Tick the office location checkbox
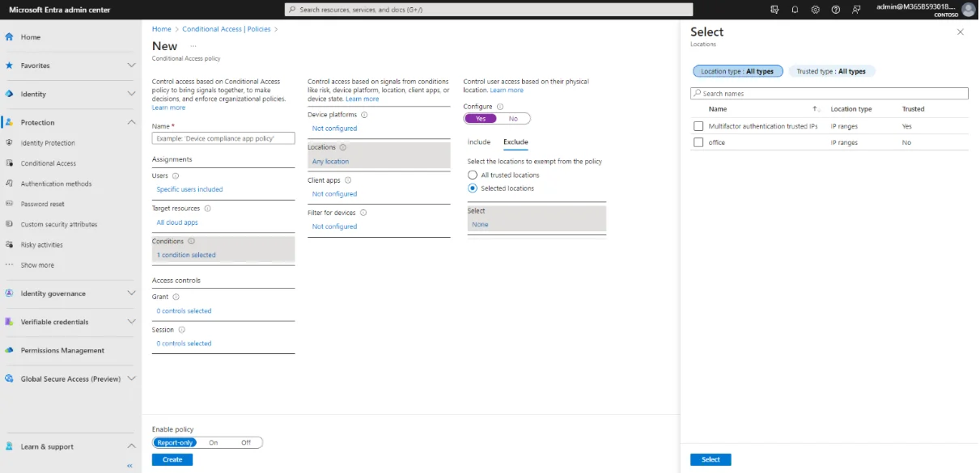Viewport: 980px width, 473px height. click(698, 142)
